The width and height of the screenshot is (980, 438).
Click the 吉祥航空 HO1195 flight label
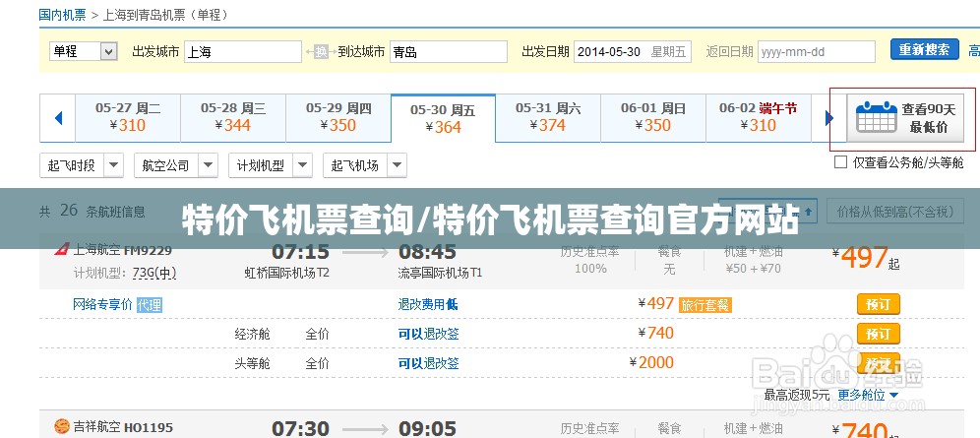tap(123, 427)
